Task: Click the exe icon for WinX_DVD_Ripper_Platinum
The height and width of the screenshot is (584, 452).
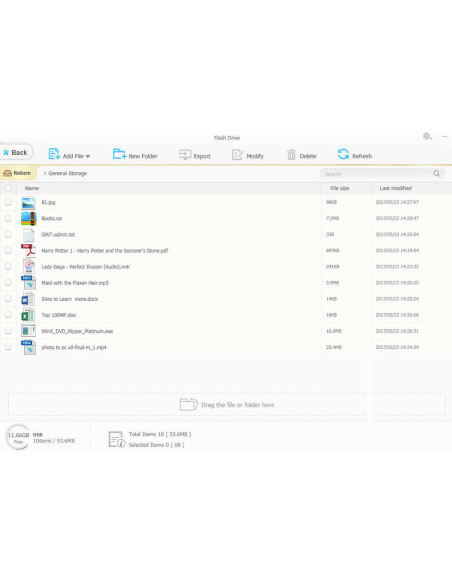Action: click(28, 331)
